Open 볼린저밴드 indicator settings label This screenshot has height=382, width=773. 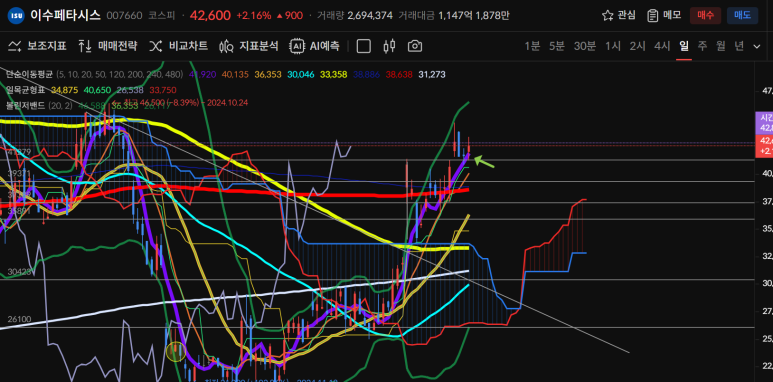coord(26,105)
